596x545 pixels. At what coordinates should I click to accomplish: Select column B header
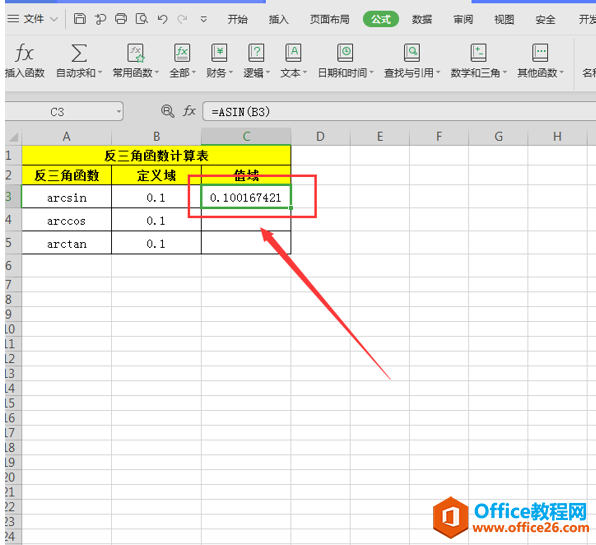[156, 136]
